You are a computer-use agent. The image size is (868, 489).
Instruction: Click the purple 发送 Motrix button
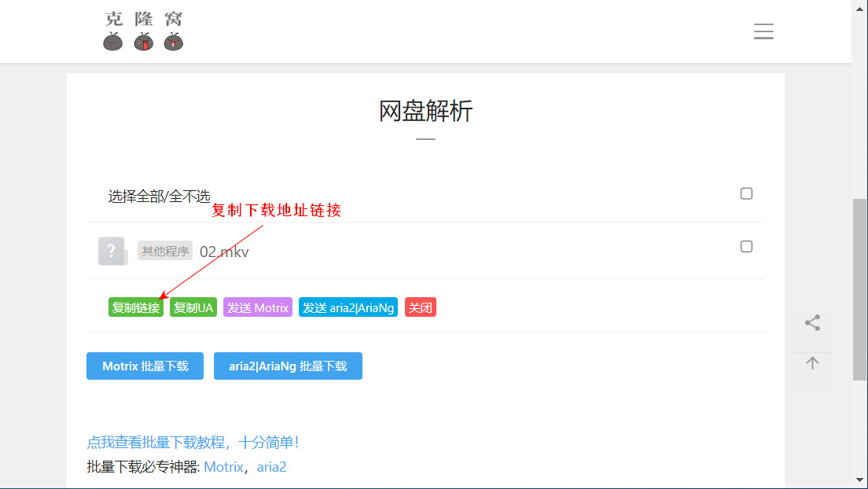(257, 307)
